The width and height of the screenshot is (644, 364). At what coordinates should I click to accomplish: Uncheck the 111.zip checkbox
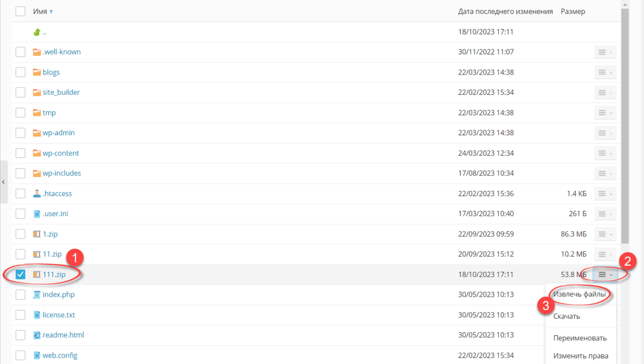pyautogui.click(x=20, y=274)
